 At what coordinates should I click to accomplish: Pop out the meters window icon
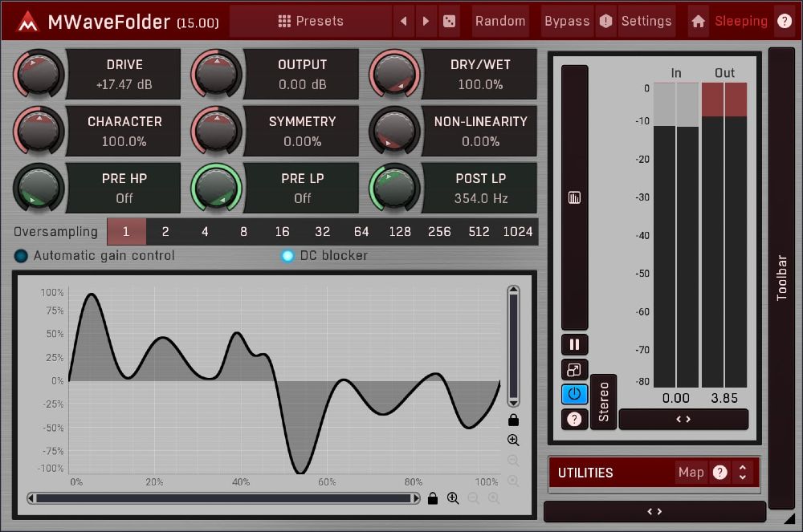(x=575, y=369)
